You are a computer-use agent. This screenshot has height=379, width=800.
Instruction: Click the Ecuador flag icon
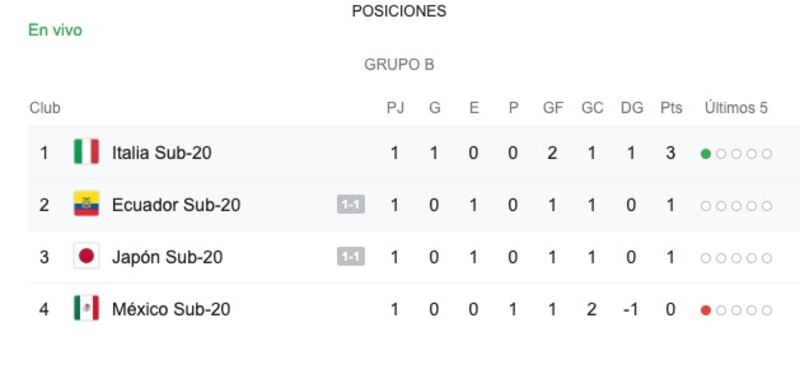(x=86, y=204)
